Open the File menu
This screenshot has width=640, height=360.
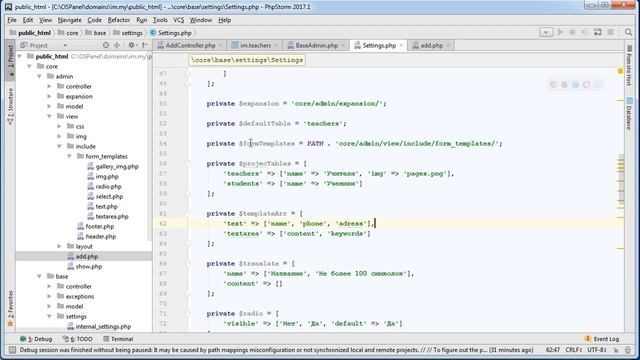[12, 20]
